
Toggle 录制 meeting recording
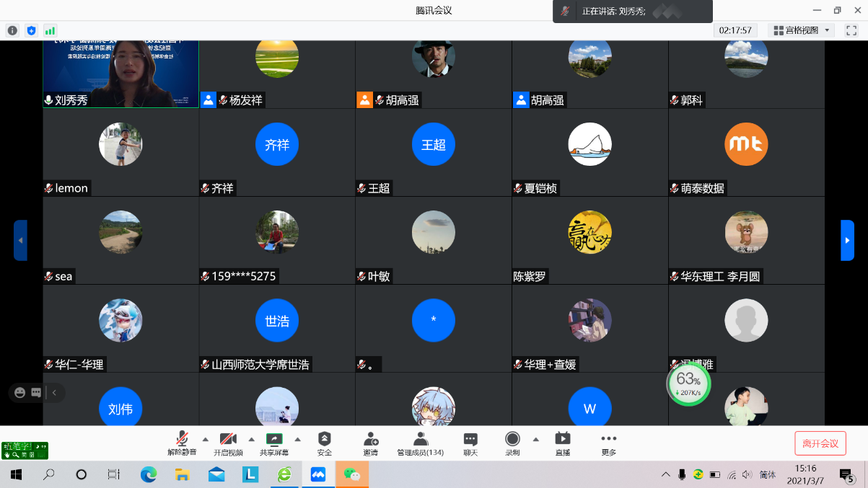tap(512, 443)
